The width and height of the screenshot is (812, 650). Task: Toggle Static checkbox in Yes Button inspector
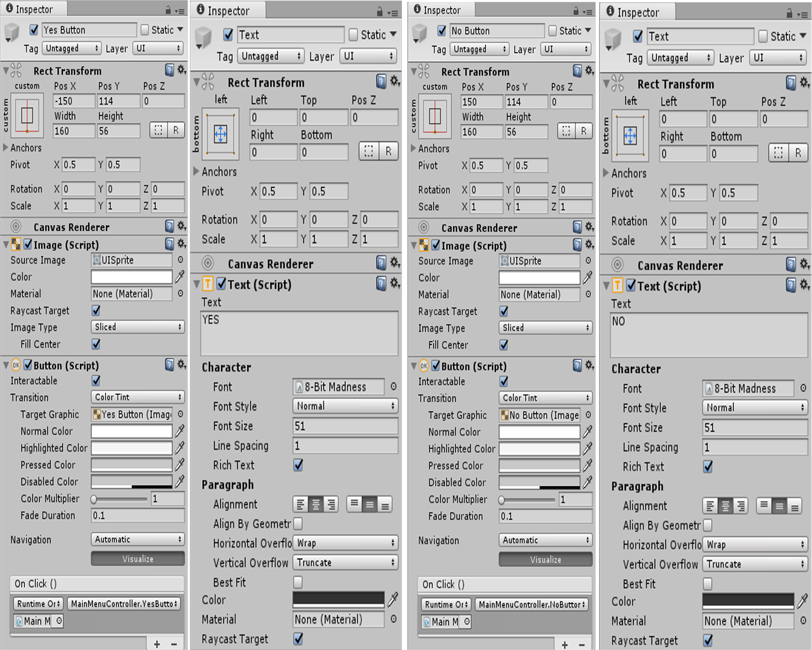tap(145, 30)
